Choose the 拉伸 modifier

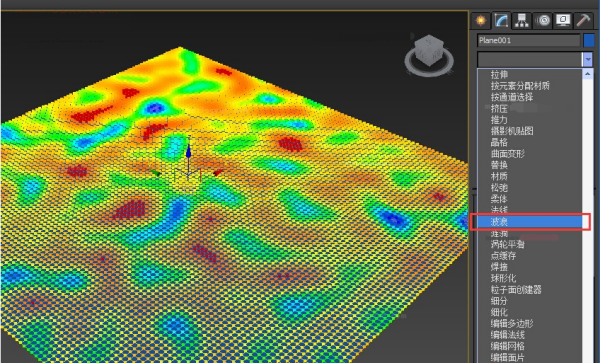click(x=499, y=75)
